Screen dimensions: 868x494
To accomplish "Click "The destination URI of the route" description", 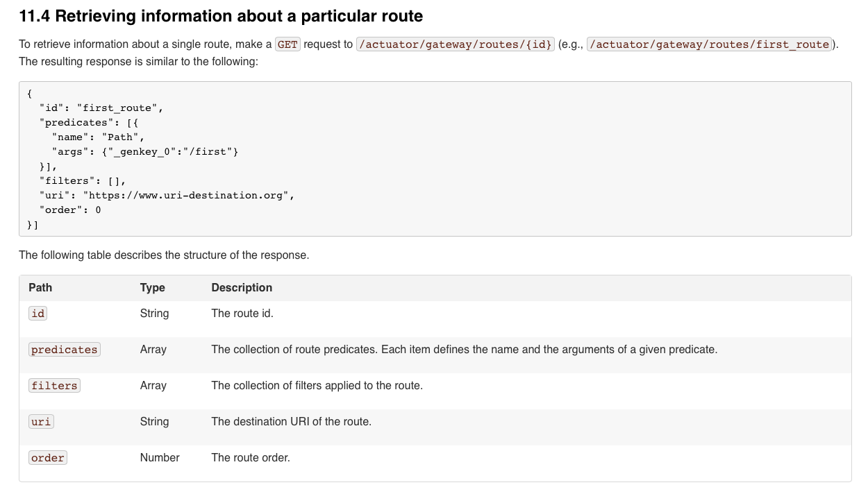I will point(291,422).
